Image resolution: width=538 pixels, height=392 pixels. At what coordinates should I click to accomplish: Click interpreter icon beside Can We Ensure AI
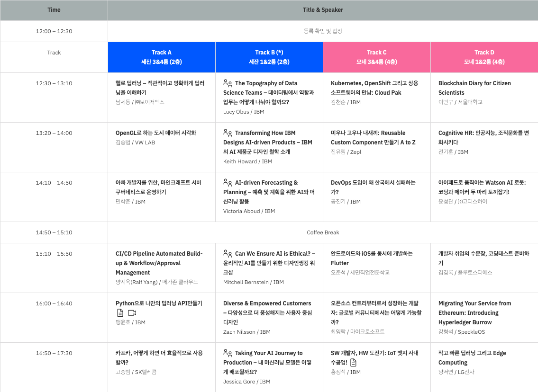click(x=228, y=253)
